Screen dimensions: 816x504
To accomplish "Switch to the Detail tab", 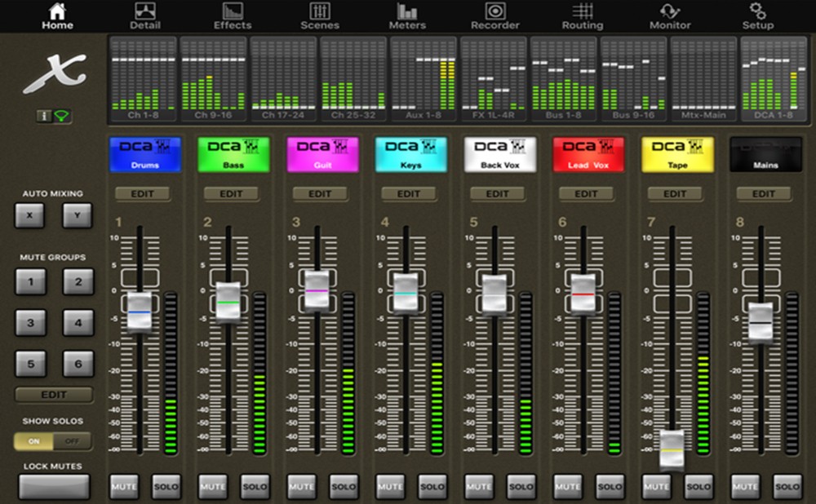I will pyautogui.click(x=145, y=15).
